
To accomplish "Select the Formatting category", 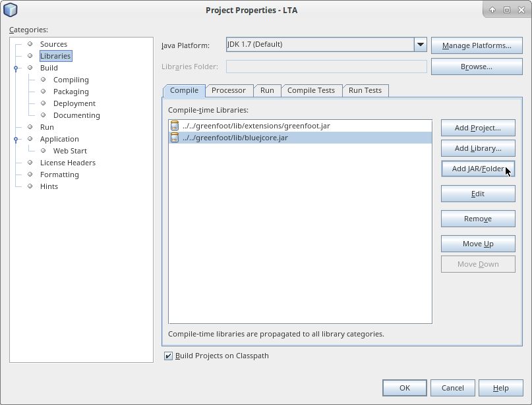I will 59,175.
